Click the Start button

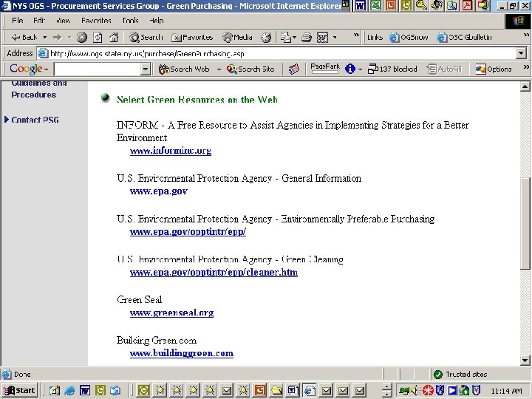pyautogui.click(x=20, y=391)
